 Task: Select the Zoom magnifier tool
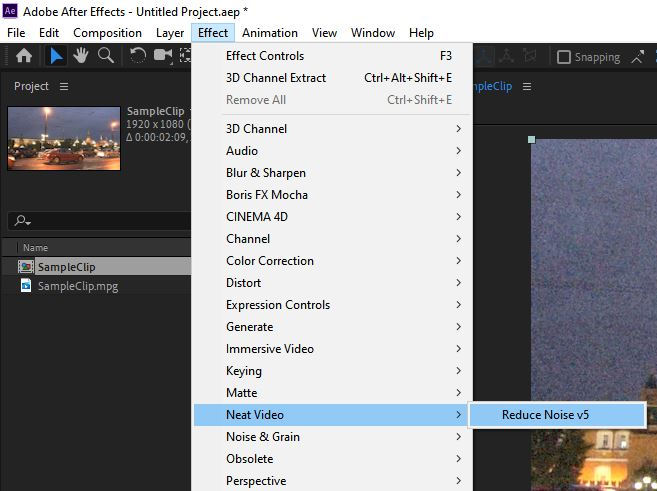[x=105, y=57]
